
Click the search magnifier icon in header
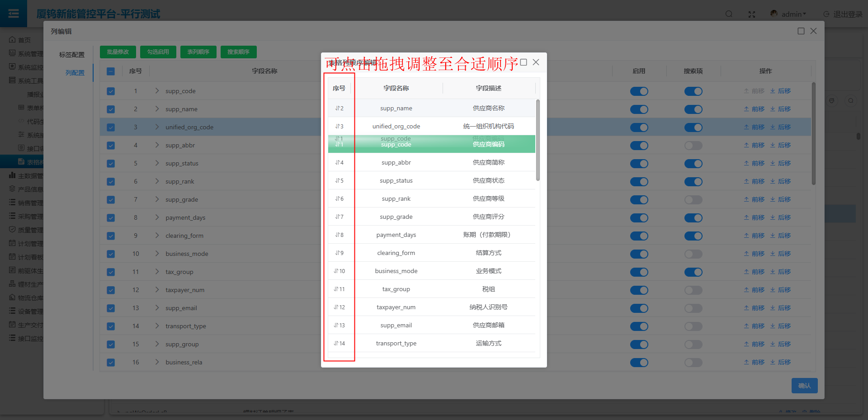(729, 14)
